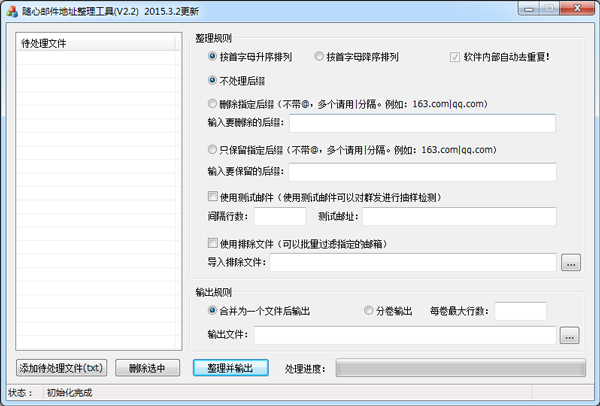Click the 处理进度 progress bar
The image size is (600, 406).
(458, 368)
